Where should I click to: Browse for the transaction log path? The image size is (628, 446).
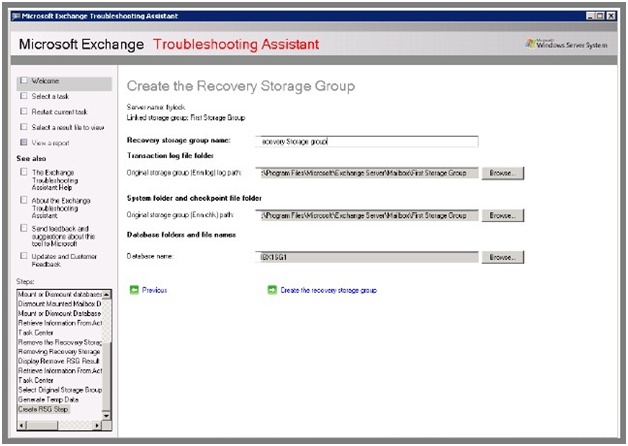click(503, 173)
